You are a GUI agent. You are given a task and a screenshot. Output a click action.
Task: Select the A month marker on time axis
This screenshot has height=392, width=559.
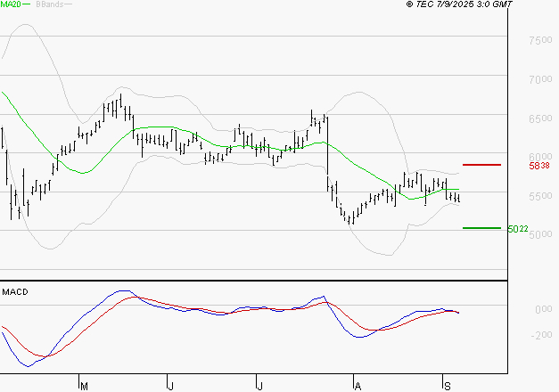(x=358, y=386)
